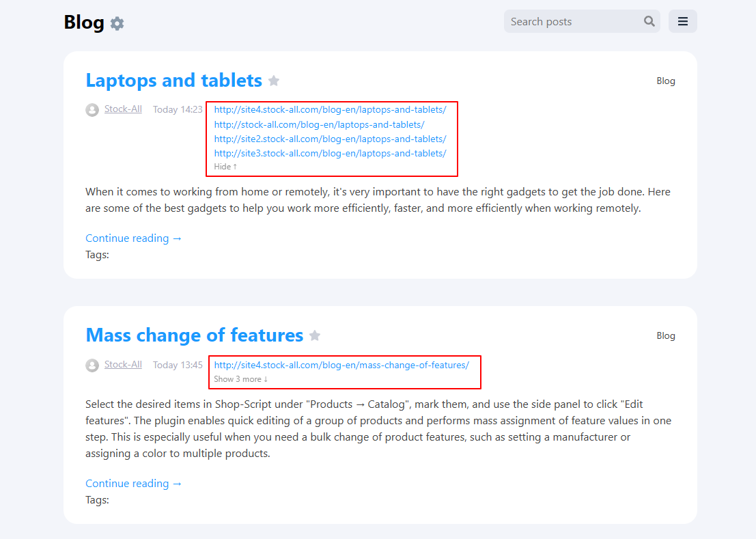Open the Stock-All author profile in first post
The image size is (756, 539).
(x=123, y=109)
